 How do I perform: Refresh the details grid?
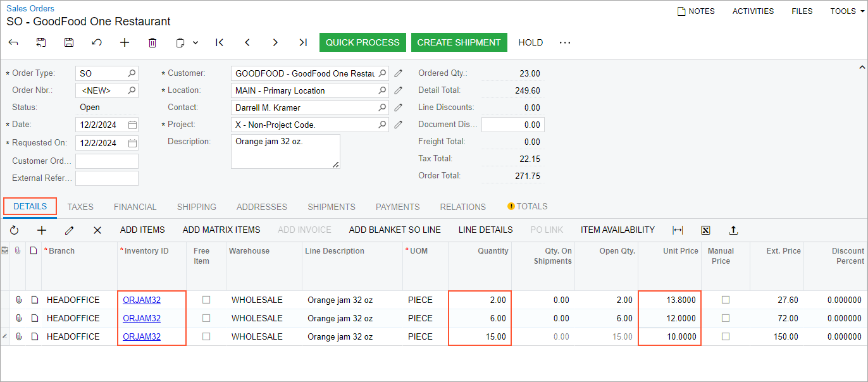[15, 230]
